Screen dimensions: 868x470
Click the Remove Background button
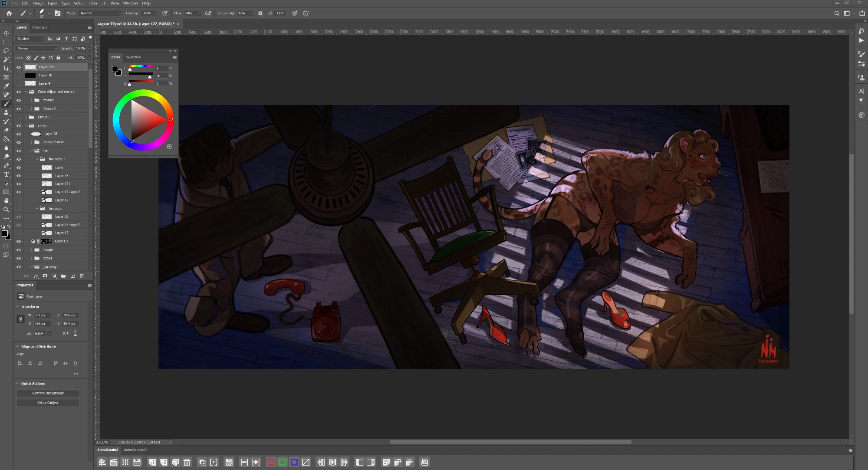point(48,393)
